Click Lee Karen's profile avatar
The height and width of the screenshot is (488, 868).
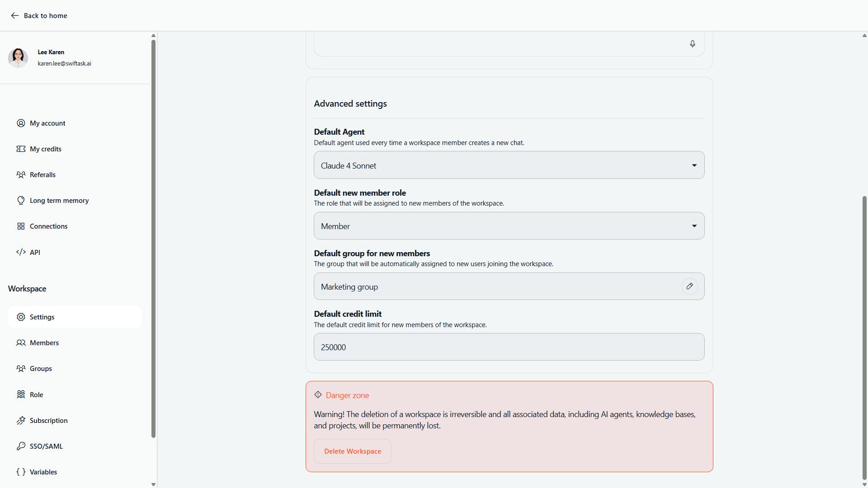tap(18, 58)
